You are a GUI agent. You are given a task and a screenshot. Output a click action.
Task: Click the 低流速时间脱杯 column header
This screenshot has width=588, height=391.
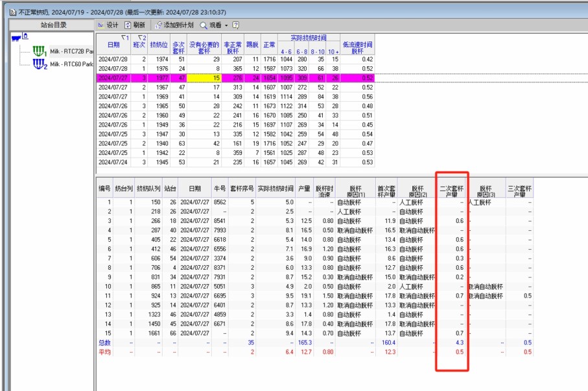tap(357, 47)
